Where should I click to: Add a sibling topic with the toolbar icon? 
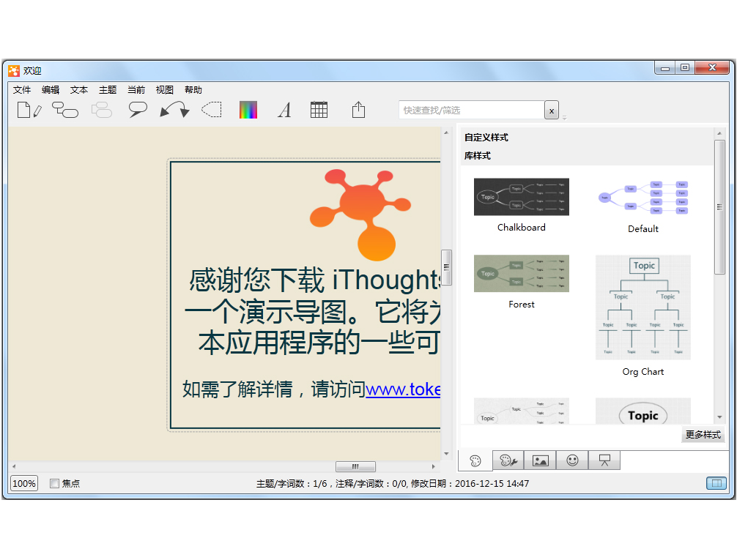click(65, 109)
